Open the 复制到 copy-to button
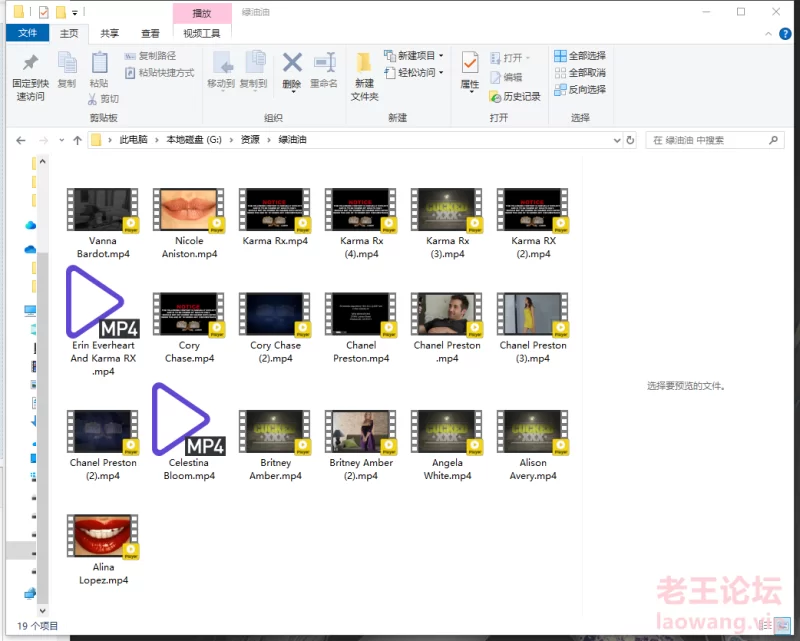Viewport: 800px width, 641px height. click(x=254, y=70)
